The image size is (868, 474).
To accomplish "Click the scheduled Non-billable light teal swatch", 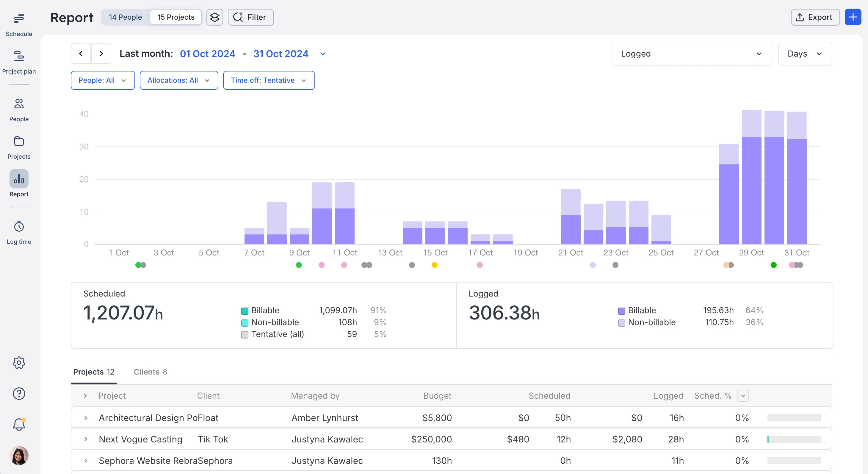I will (245, 323).
